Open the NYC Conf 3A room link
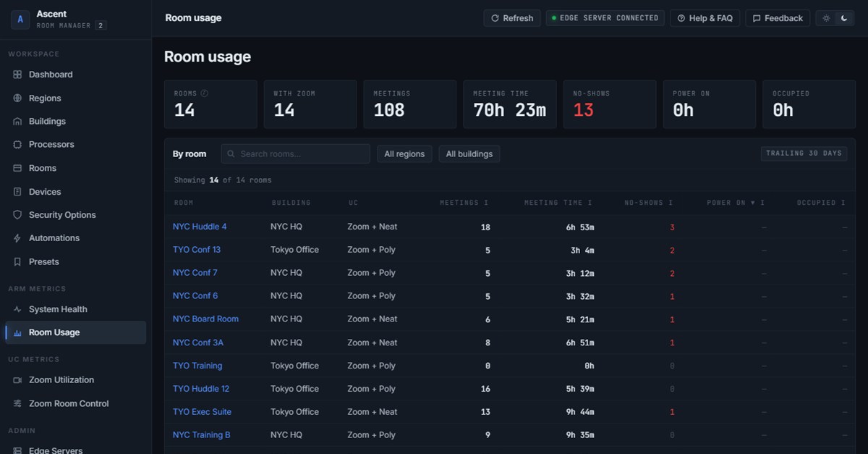The height and width of the screenshot is (454, 868). (x=197, y=342)
